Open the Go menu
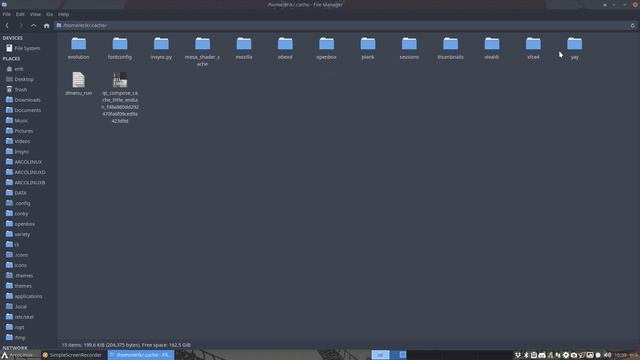This screenshot has width=640, height=360. point(49,14)
